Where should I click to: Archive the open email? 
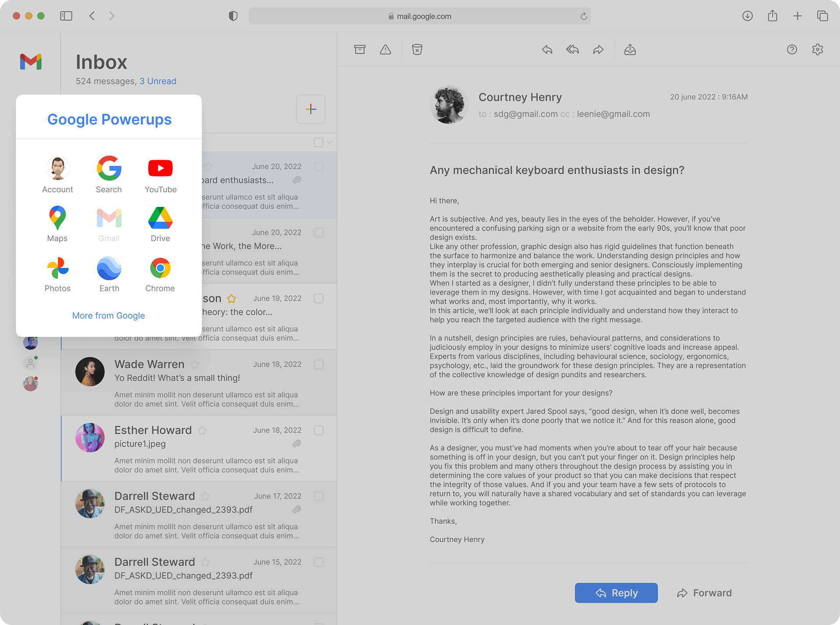[360, 49]
